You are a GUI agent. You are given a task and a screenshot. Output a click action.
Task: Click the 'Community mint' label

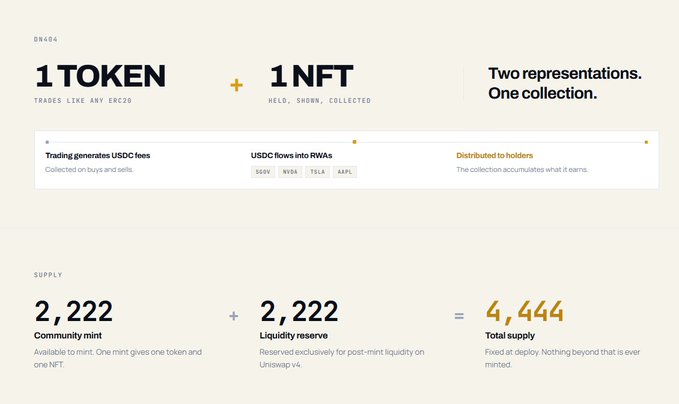click(x=68, y=336)
